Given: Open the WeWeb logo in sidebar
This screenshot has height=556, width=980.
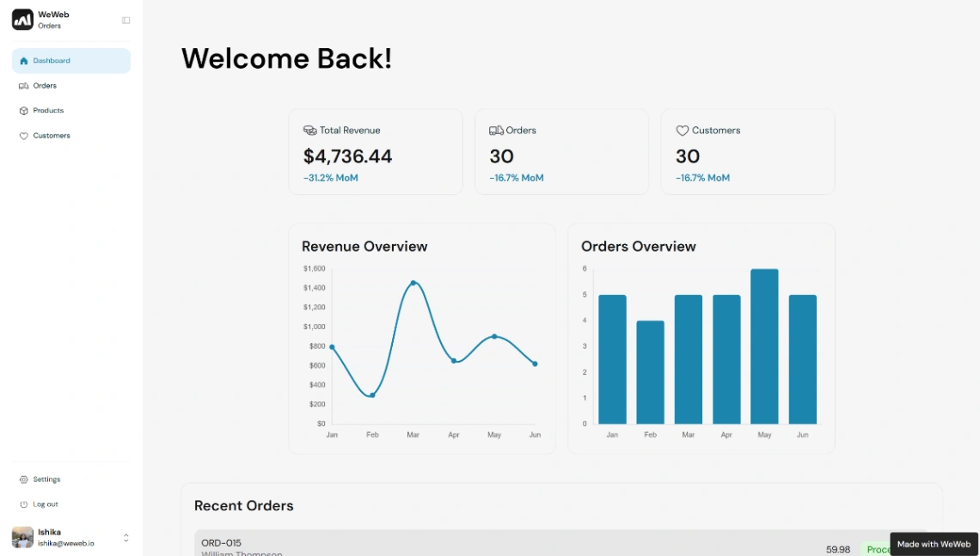Looking at the screenshot, I should click(x=22, y=18).
